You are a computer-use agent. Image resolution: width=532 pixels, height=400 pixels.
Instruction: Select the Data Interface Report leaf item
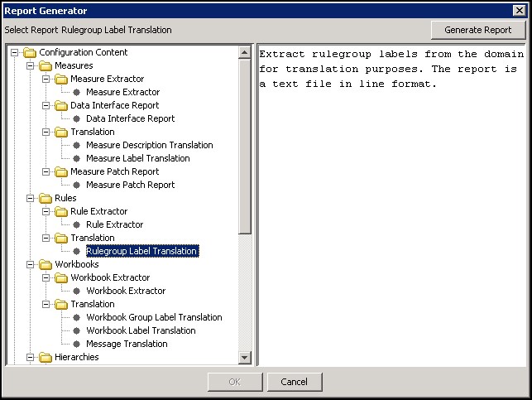[x=130, y=118]
